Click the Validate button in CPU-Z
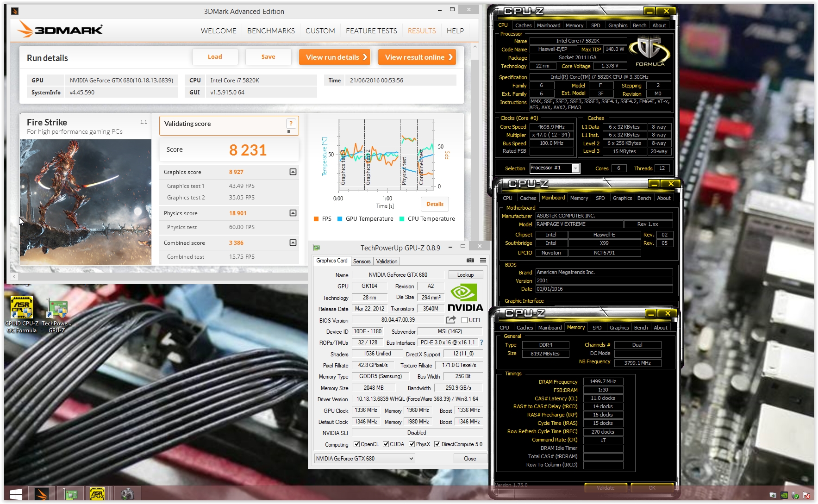 (606, 488)
